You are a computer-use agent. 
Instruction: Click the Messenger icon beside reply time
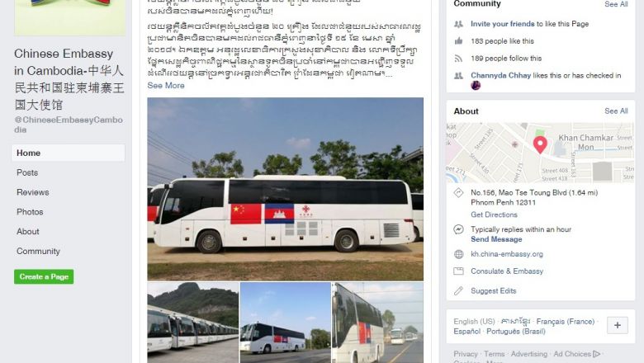click(459, 229)
